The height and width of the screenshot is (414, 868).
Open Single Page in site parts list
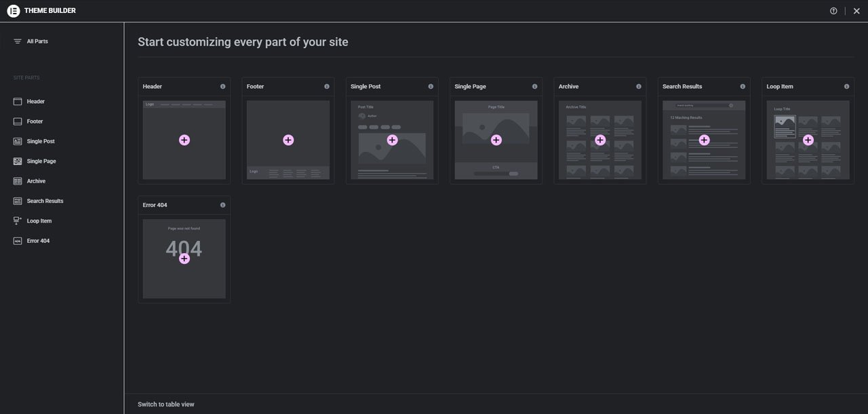pyautogui.click(x=41, y=162)
